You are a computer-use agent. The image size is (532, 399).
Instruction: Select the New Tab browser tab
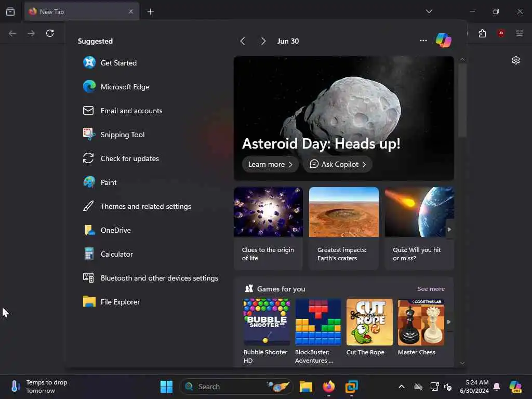pos(82,12)
